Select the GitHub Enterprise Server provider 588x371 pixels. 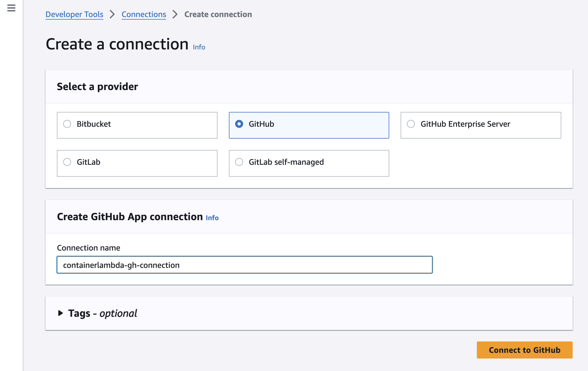pyautogui.click(x=411, y=124)
